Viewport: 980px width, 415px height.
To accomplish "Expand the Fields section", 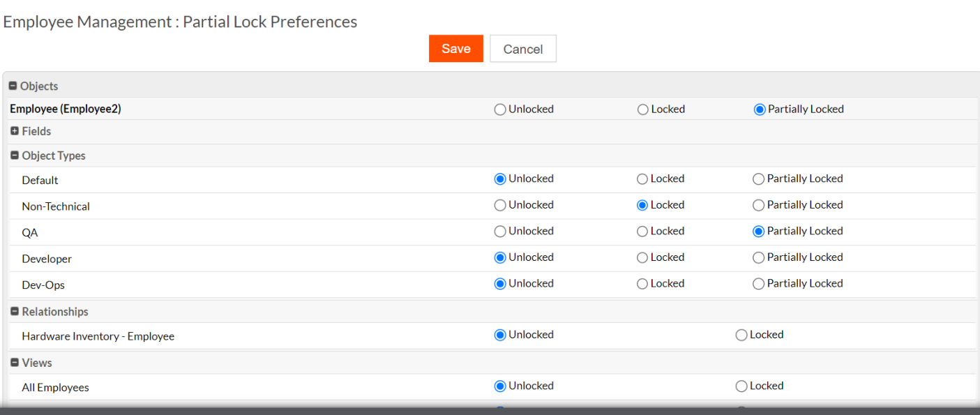I will (x=15, y=131).
